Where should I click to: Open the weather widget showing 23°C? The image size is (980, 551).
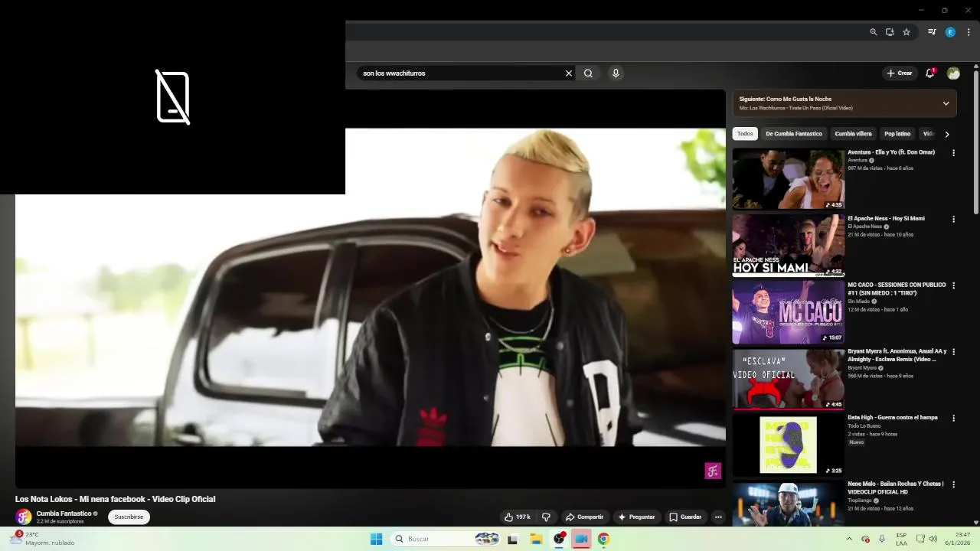tap(44, 539)
